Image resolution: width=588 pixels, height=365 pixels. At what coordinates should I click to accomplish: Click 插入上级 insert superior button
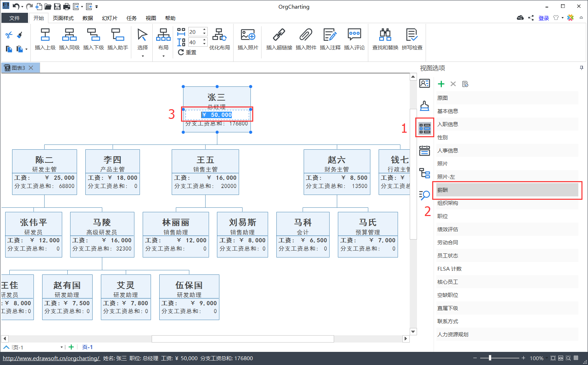pyautogui.click(x=45, y=39)
